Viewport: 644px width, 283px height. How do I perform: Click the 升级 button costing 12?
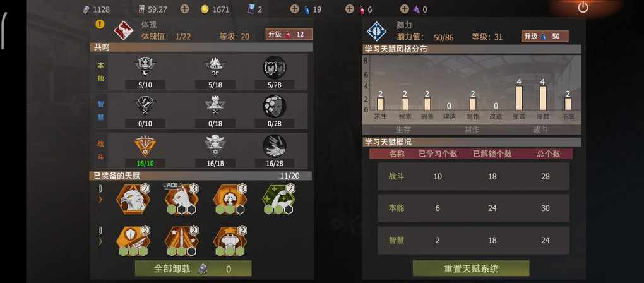[289, 35]
